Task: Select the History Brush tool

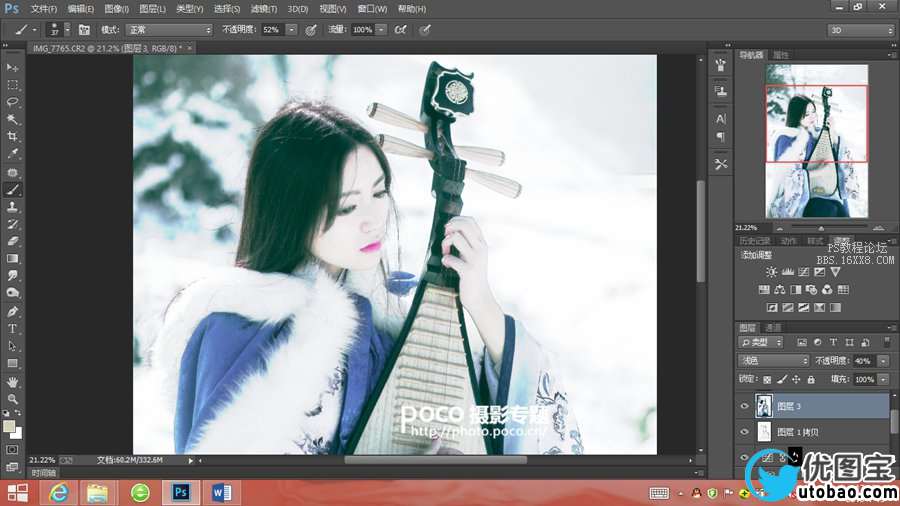Action: 12,224
